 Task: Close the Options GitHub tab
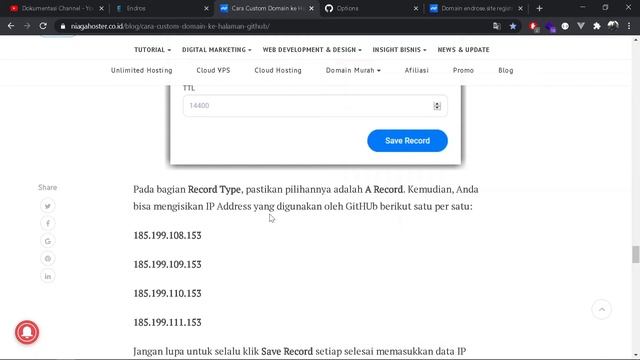pos(416,8)
